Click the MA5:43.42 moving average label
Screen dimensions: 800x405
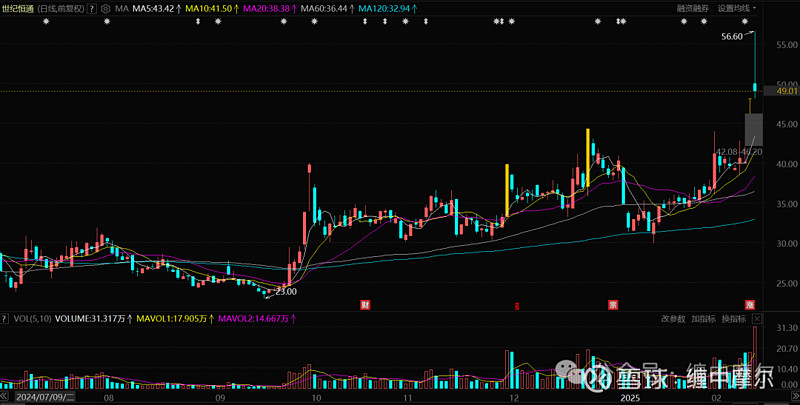[159, 8]
